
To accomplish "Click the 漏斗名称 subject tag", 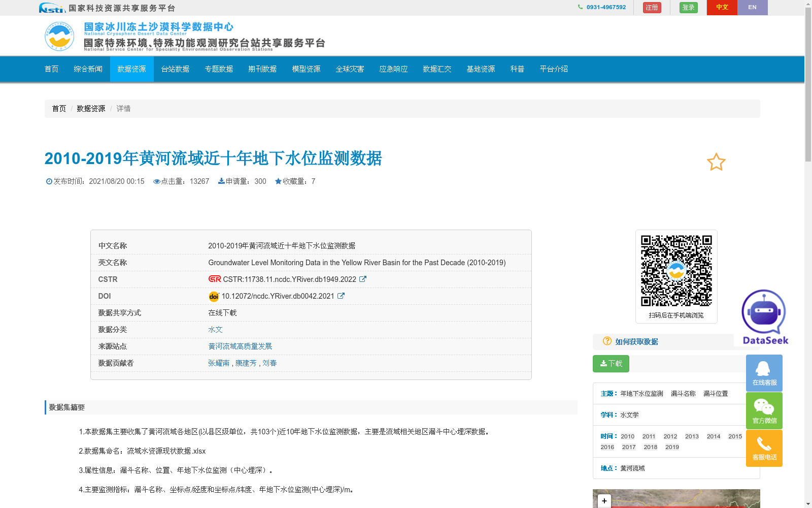I will click(x=683, y=394).
